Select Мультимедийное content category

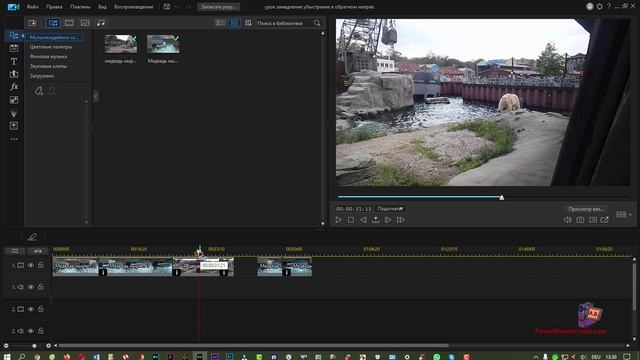pos(54,37)
